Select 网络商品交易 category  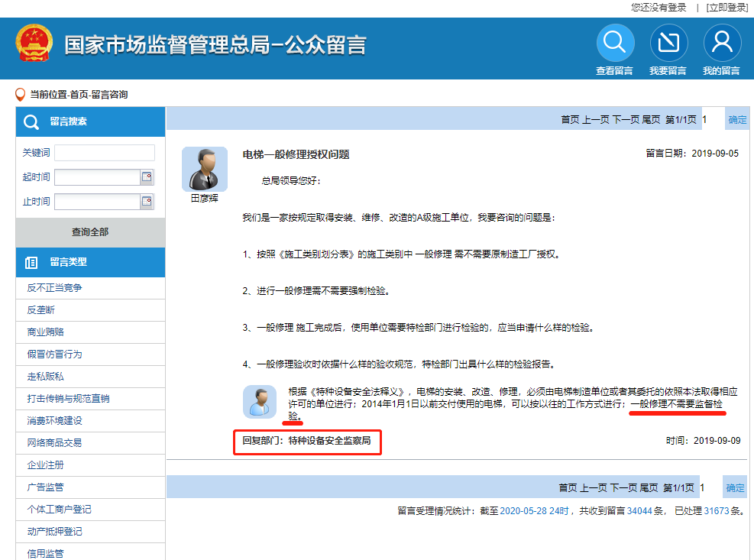[54, 442]
